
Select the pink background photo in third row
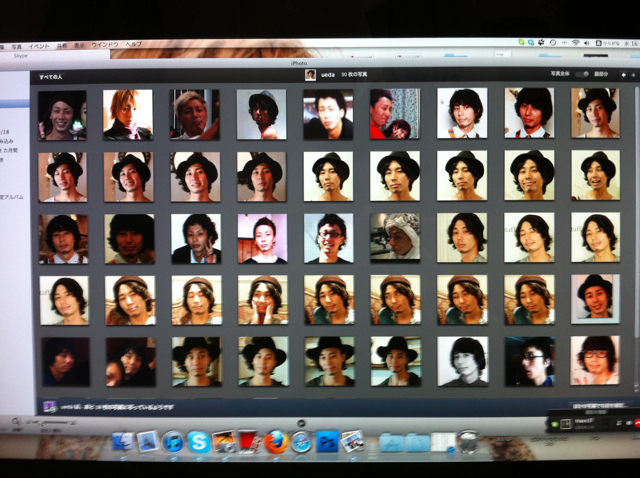262,239
